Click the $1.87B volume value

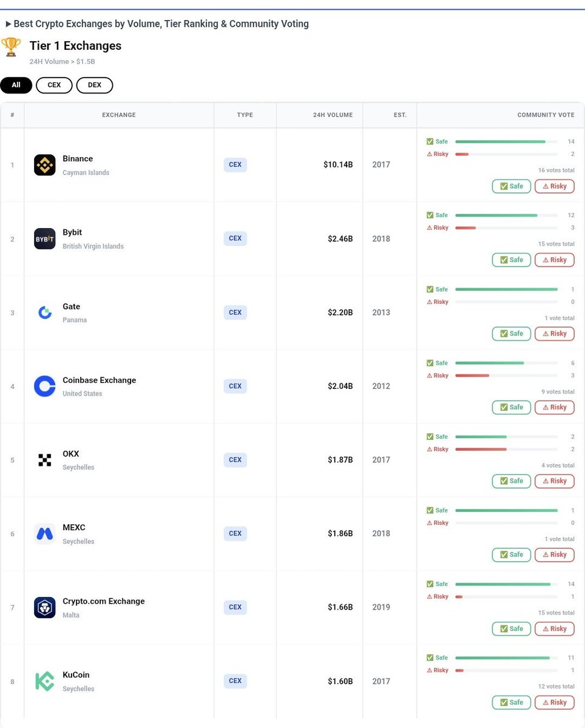pos(340,460)
